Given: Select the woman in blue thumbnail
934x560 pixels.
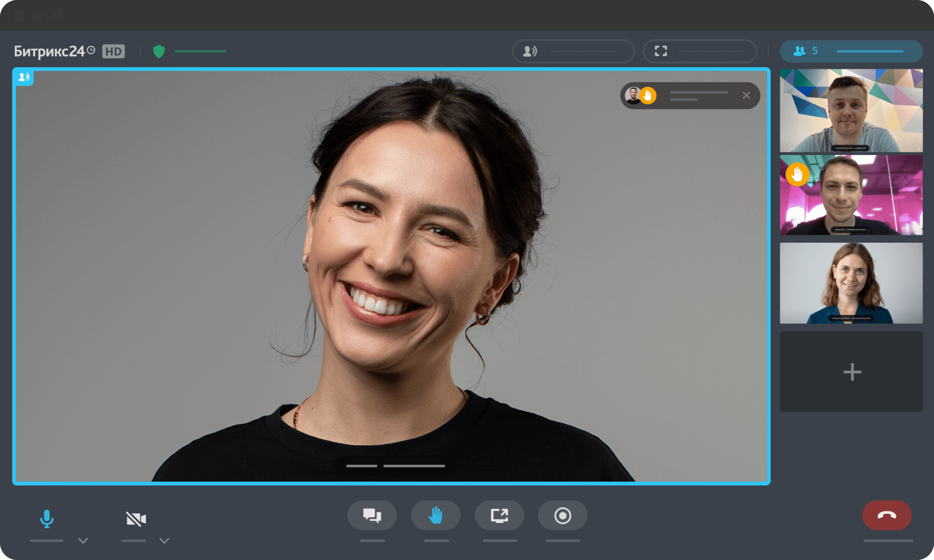Looking at the screenshot, I should tap(851, 283).
